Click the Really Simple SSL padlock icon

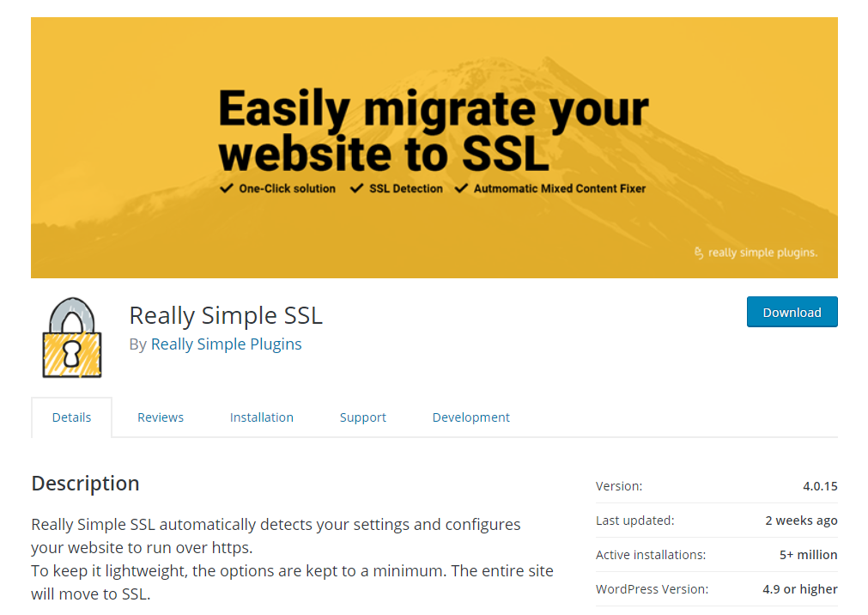(72, 338)
